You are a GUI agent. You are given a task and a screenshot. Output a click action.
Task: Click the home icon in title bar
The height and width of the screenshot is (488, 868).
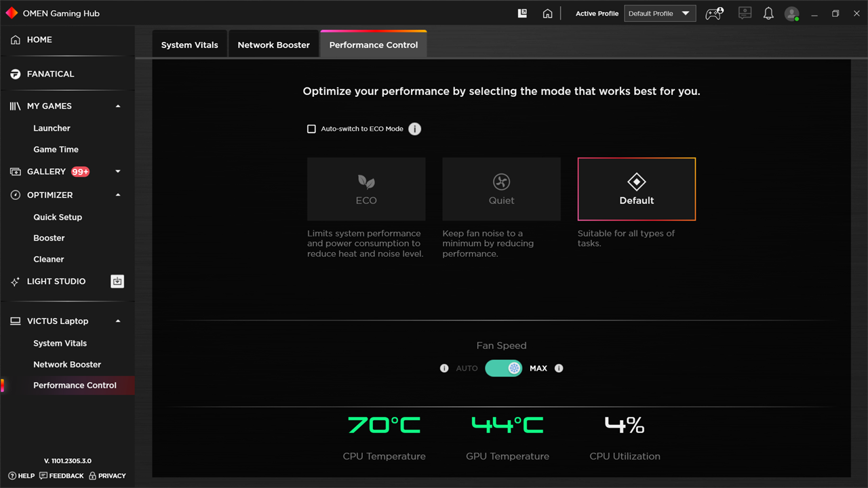click(547, 14)
